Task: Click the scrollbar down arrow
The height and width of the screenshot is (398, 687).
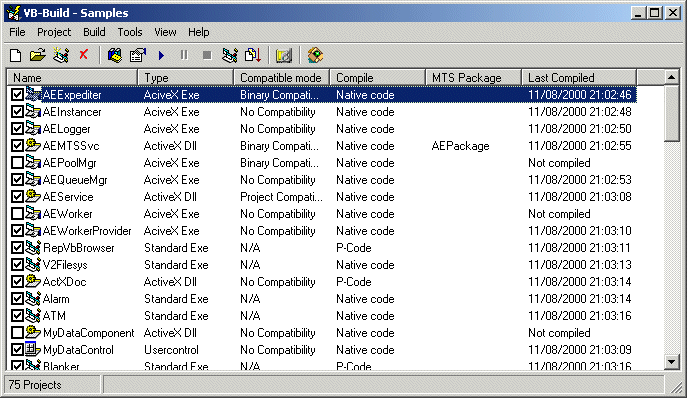Action: point(671,362)
